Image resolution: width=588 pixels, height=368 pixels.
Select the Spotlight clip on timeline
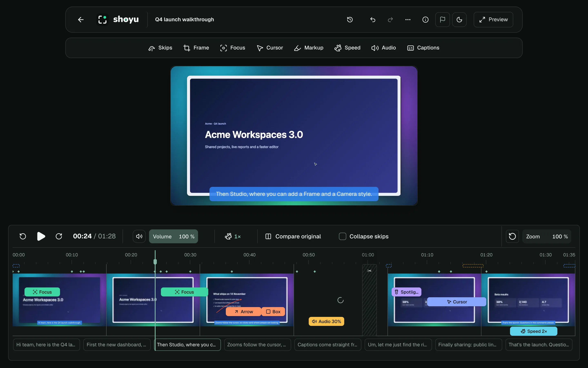tap(406, 292)
